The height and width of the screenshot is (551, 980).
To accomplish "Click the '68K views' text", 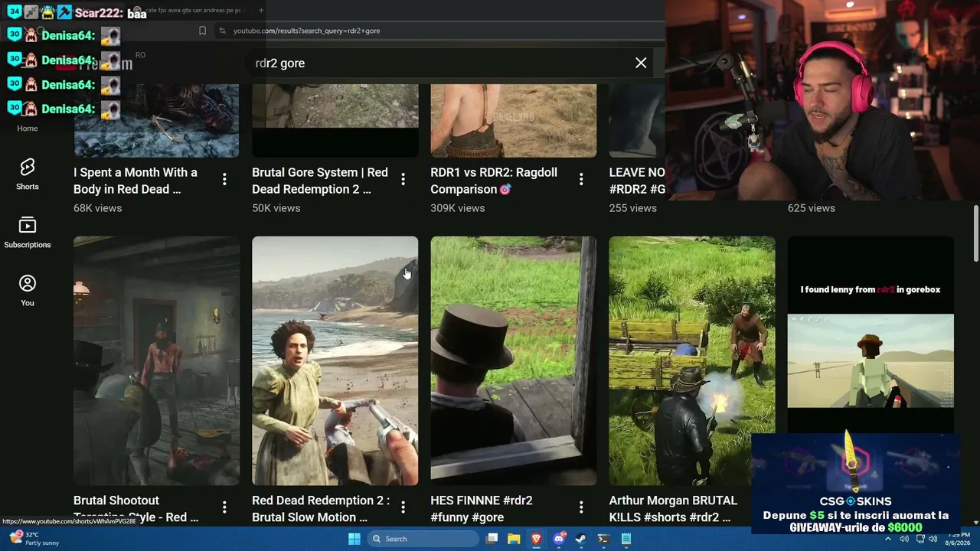I will [x=97, y=208].
